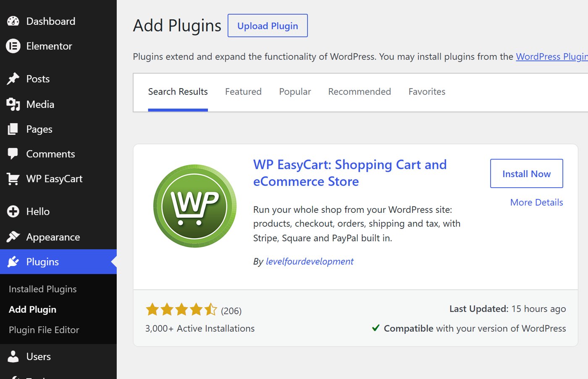Open the Recommended tab
Screen dimensions: 588x379
click(x=360, y=91)
